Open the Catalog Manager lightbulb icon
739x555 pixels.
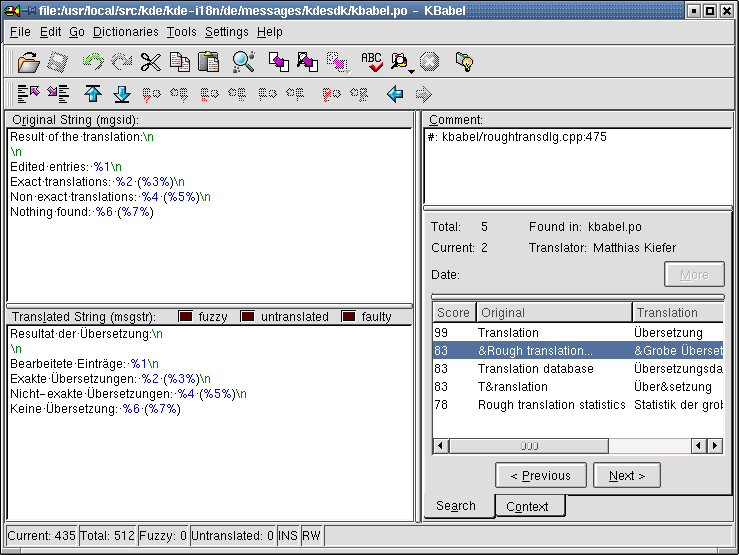point(464,62)
